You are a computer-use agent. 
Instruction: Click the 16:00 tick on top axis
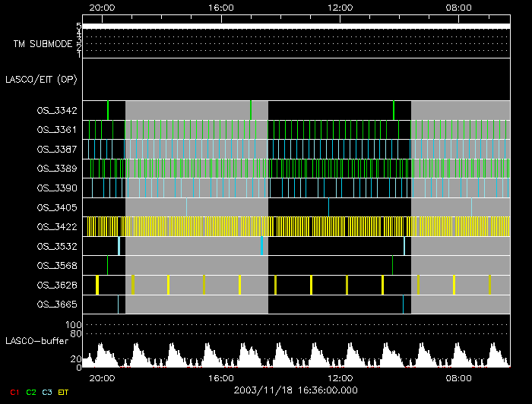tap(220, 7)
